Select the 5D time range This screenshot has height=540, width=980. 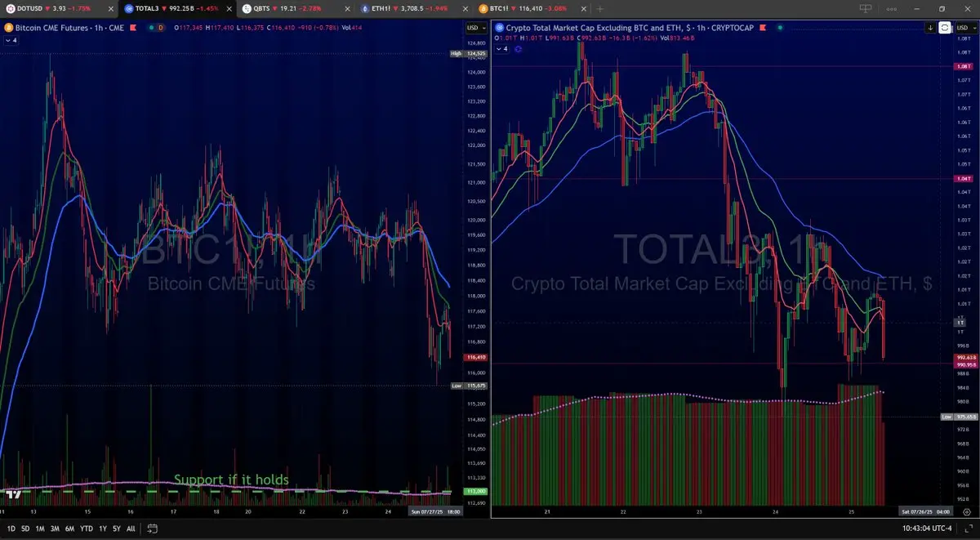(25, 529)
